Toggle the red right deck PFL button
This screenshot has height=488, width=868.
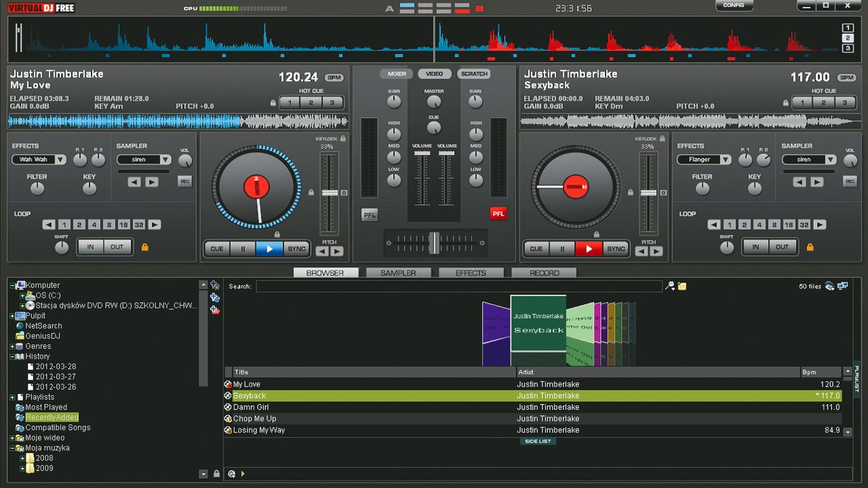[x=498, y=213]
